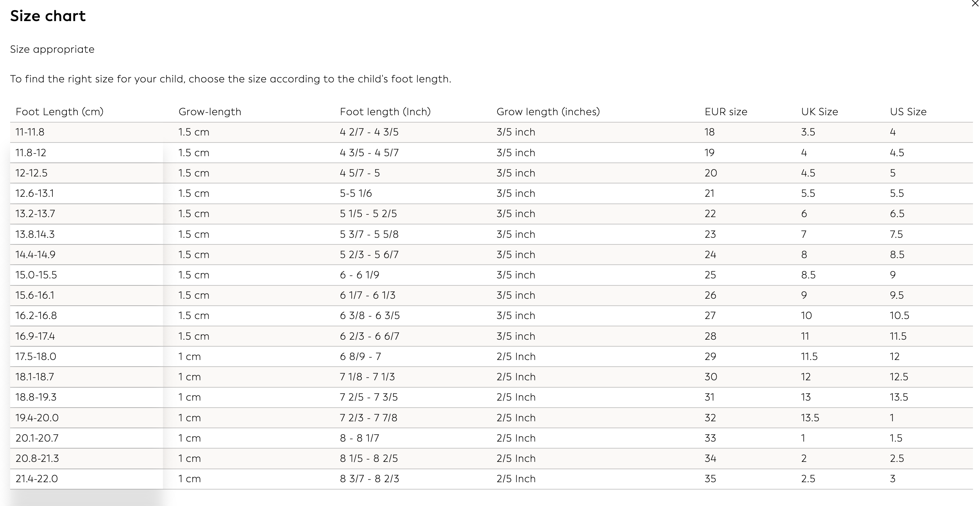Click the Size appropriate subtitle text
The height and width of the screenshot is (506, 980).
click(x=52, y=49)
